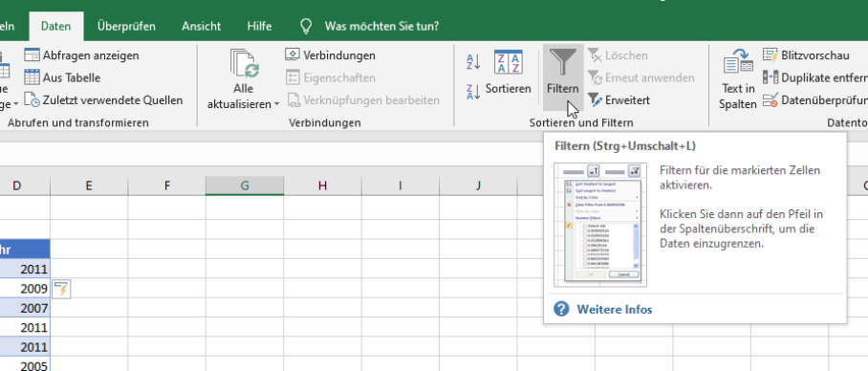This screenshot has width=868, height=371.
Task: Click the Alle aktualisieren refresh icon
Action: pos(244,64)
